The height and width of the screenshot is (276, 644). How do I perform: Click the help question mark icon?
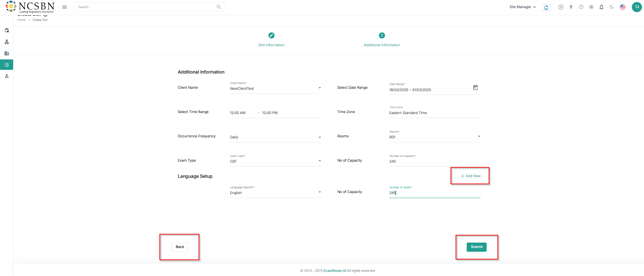[x=581, y=7]
